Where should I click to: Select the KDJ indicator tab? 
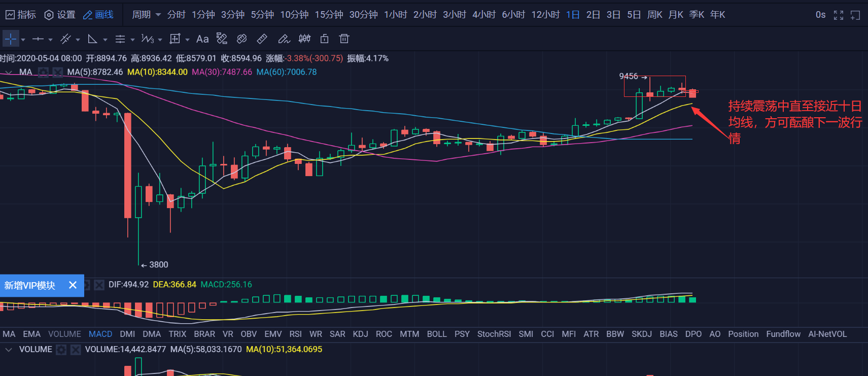coord(360,334)
